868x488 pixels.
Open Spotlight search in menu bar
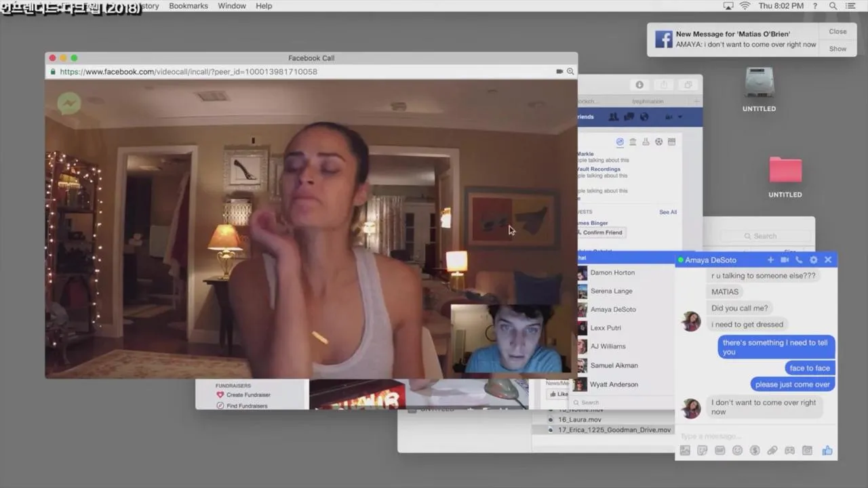(x=833, y=5)
